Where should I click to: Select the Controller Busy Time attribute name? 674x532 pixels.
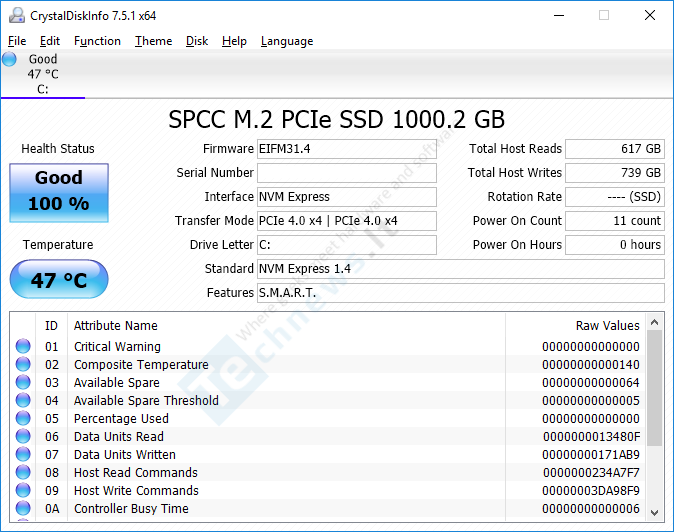click(131, 509)
